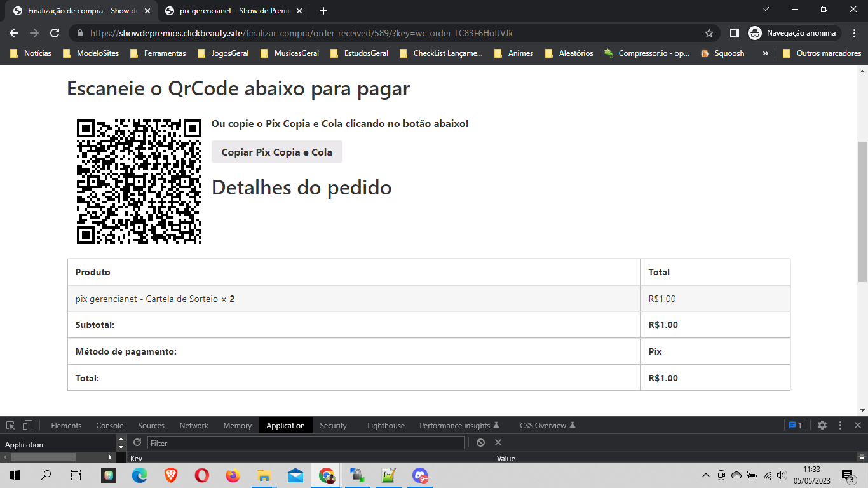
Task: Click Copiar Pix Copia e Cola button
Action: click(x=277, y=152)
